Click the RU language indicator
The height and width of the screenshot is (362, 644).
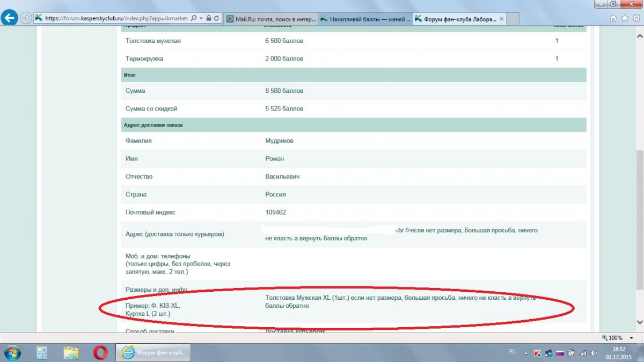(x=513, y=352)
